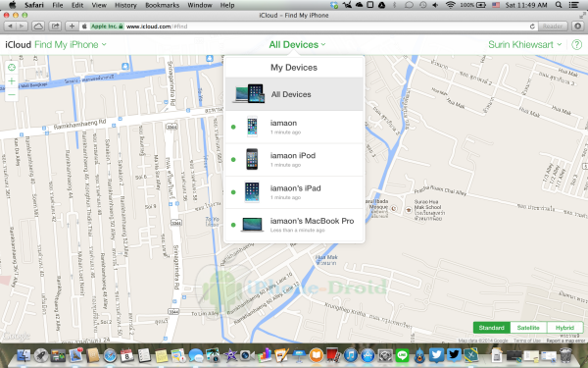Go forward in Safari

point(22,26)
